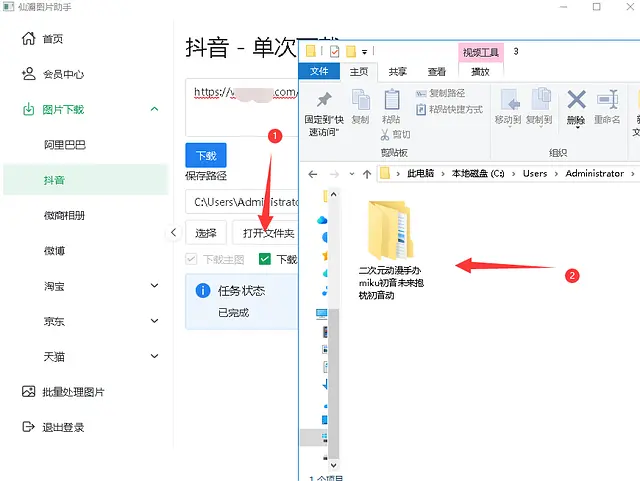
Task: Click the Administrator breadcrumb
Action: [594, 174]
